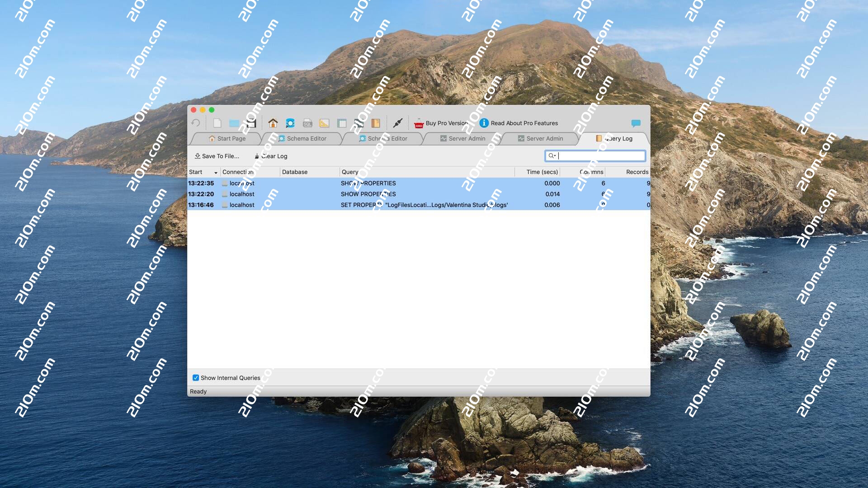Open the Schema Editor toolbar icon
The height and width of the screenshot is (488, 868).
click(x=290, y=123)
